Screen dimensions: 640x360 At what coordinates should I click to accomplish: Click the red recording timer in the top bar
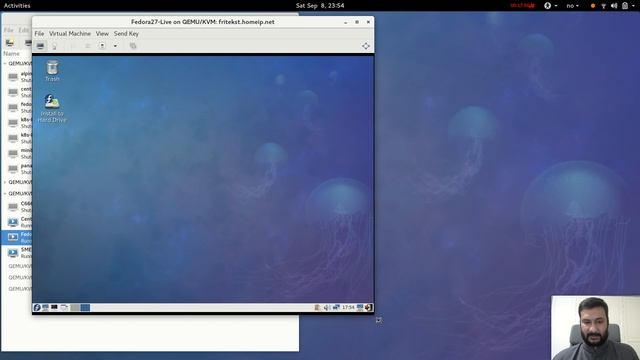coord(522,6)
